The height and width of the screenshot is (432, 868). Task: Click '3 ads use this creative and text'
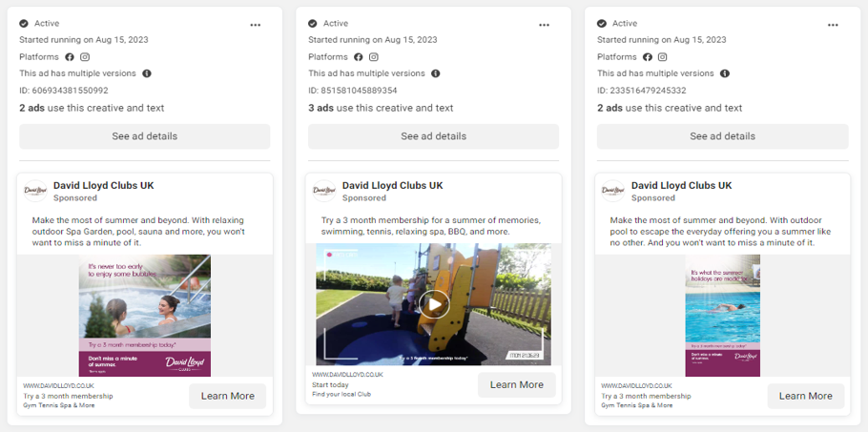(381, 108)
